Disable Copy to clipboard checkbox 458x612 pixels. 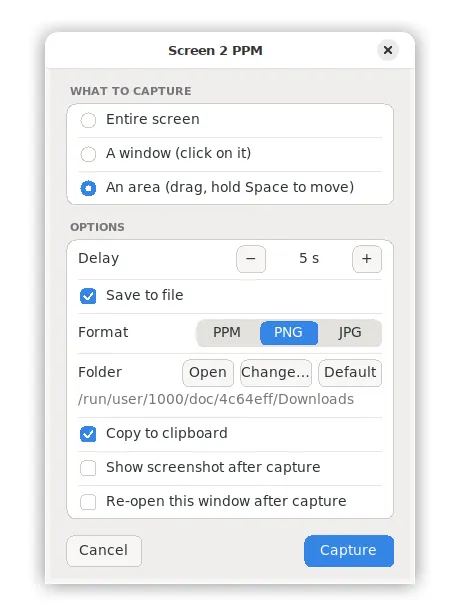click(x=88, y=434)
